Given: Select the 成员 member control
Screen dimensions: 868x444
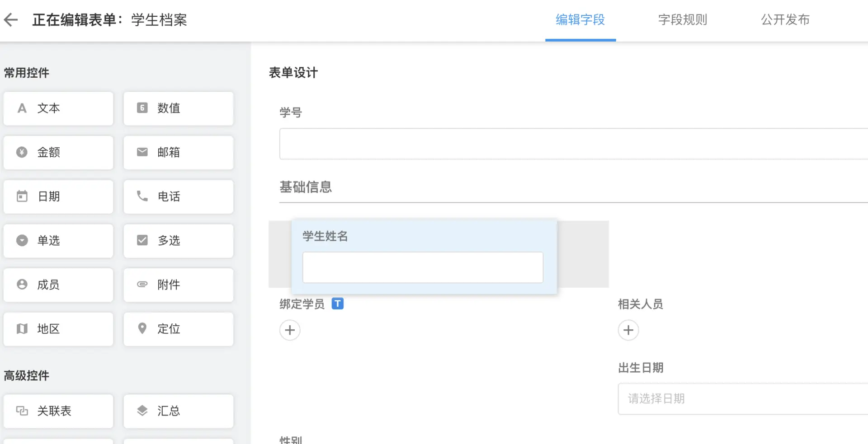Looking at the screenshot, I should [x=58, y=285].
